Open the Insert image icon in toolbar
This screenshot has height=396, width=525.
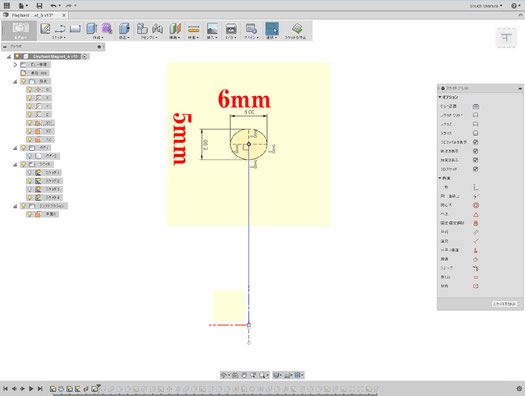pos(213,28)
